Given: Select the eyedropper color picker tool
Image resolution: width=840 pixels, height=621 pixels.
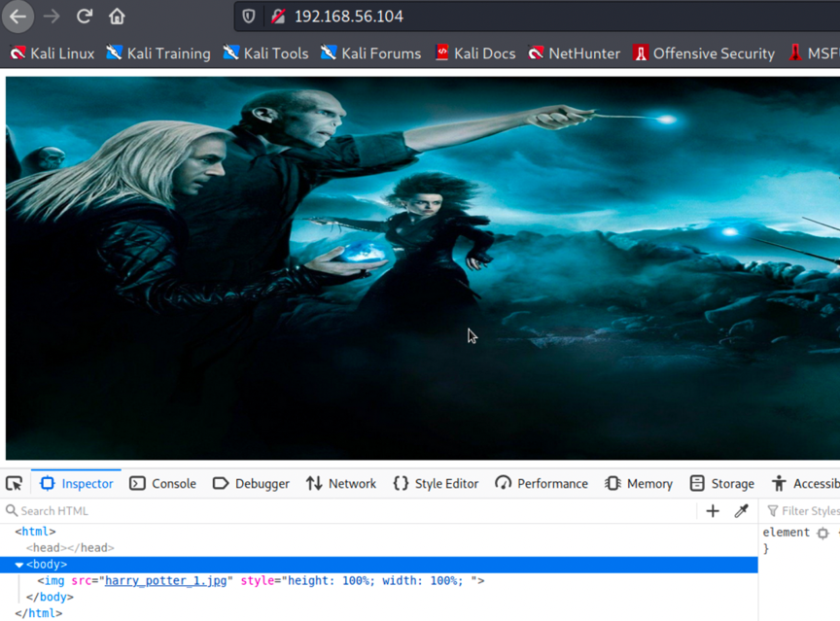Looking at the screenshot, I should [742, 511].
